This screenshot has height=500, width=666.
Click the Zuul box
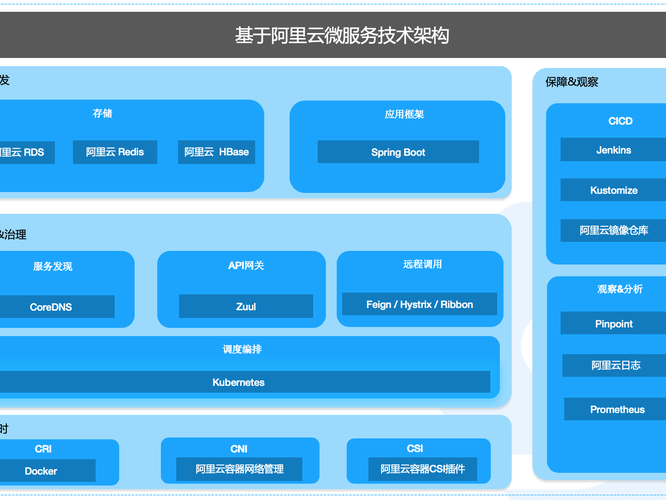[246, 306]
